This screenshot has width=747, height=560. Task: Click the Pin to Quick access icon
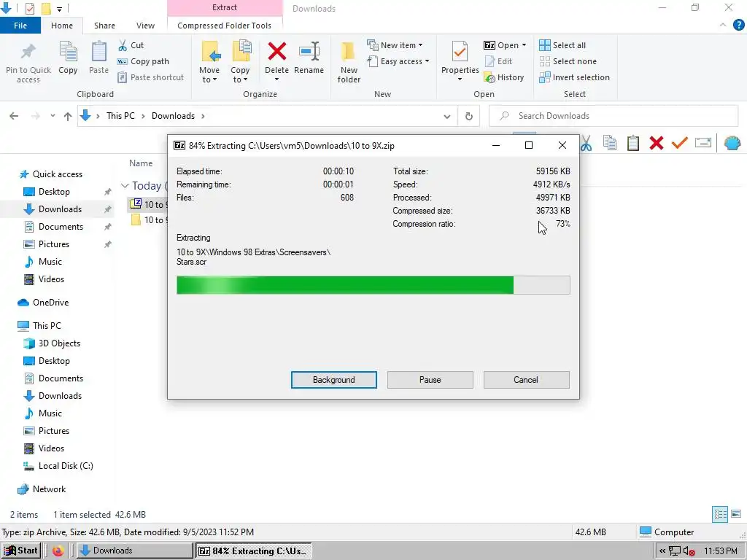pyautogui.click(x=28, y=52)
